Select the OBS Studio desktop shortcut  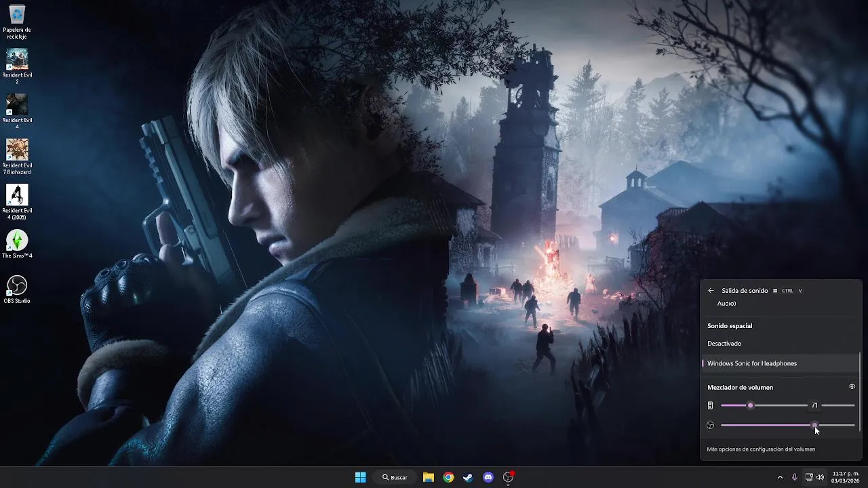tap(17, 289)
